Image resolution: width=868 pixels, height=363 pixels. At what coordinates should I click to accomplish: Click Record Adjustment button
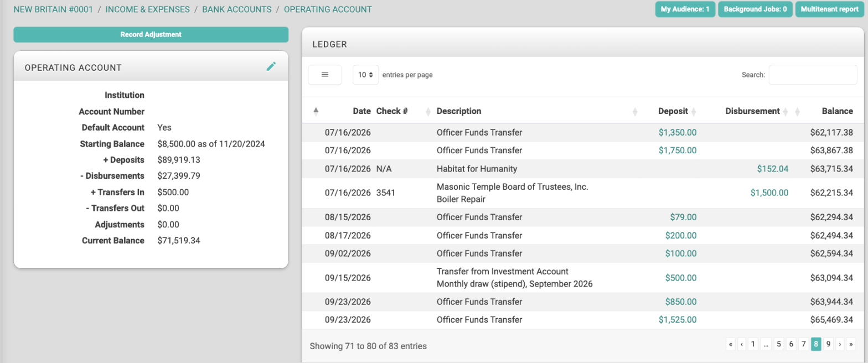(151, 34)
